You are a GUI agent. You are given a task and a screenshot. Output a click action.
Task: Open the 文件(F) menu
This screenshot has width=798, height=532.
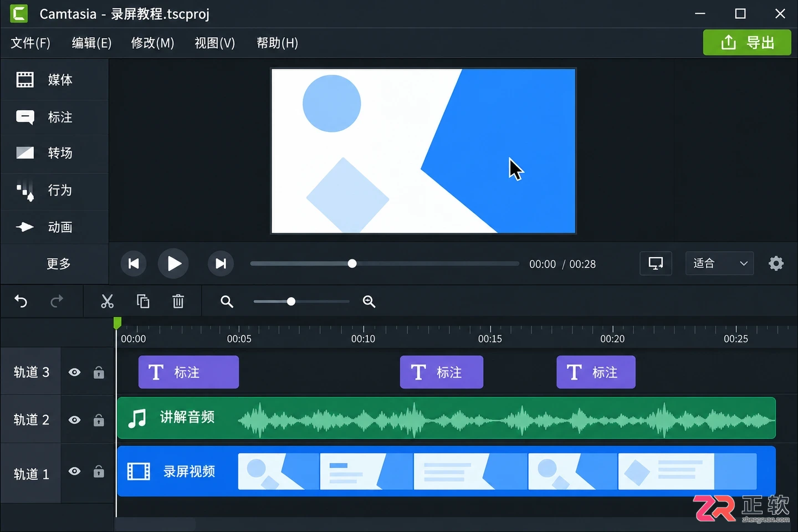(x=30, y=43)
